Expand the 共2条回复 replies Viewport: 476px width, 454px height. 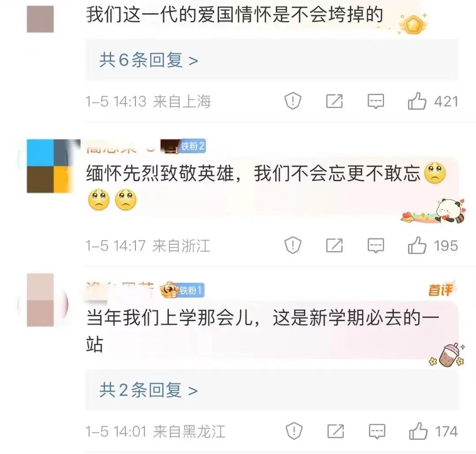(149, 390)
